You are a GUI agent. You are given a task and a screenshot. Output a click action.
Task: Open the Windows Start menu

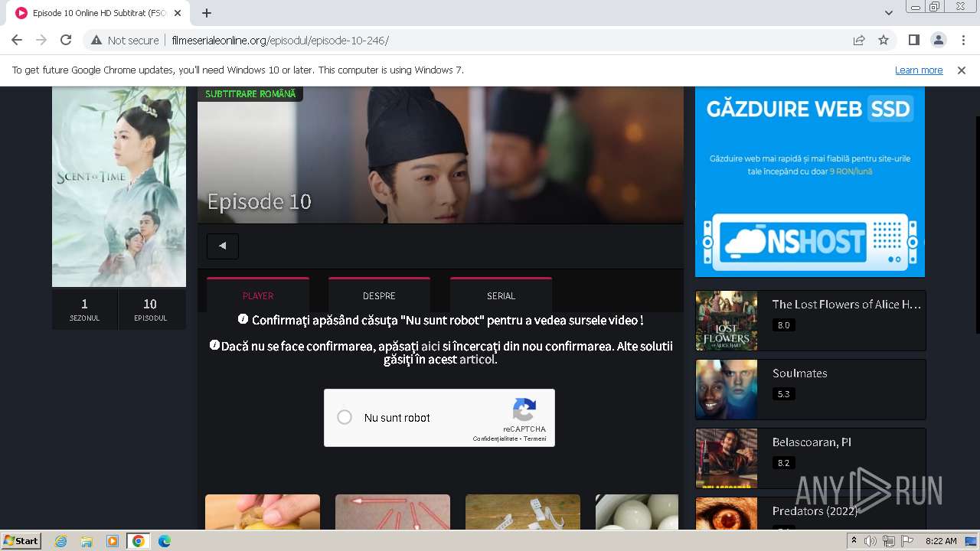[21, 540]
